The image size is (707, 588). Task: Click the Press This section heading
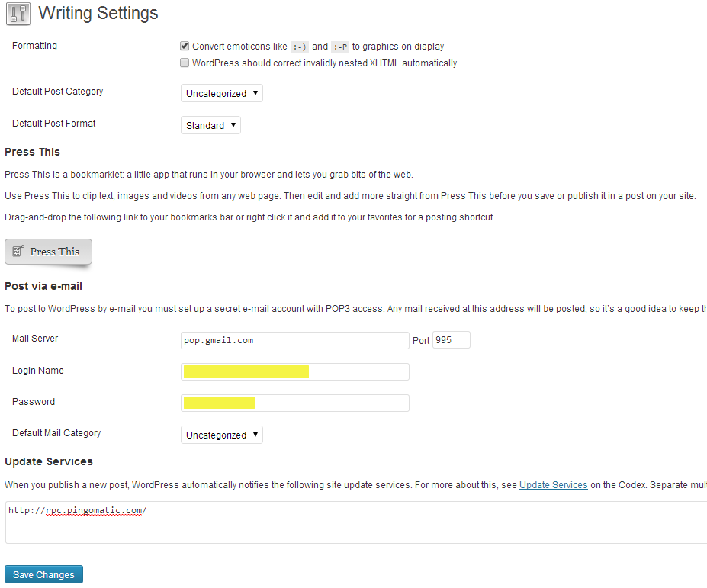point(32,152)
